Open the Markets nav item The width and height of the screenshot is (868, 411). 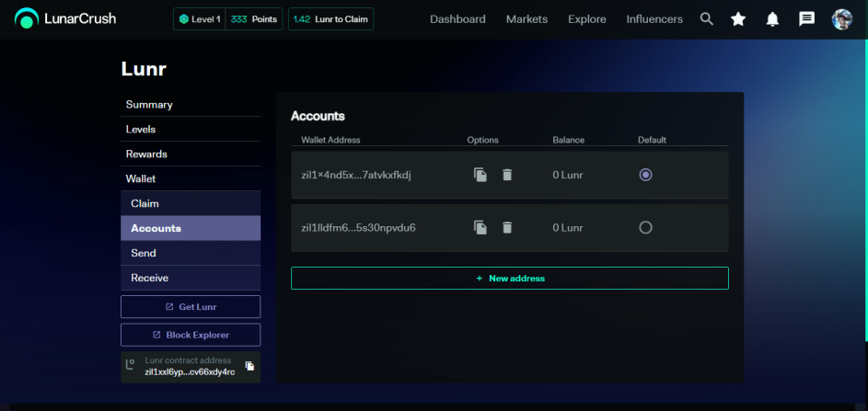point(527,19)
